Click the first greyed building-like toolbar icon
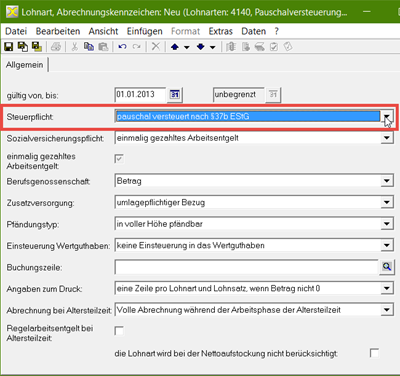 pos(231,47)
